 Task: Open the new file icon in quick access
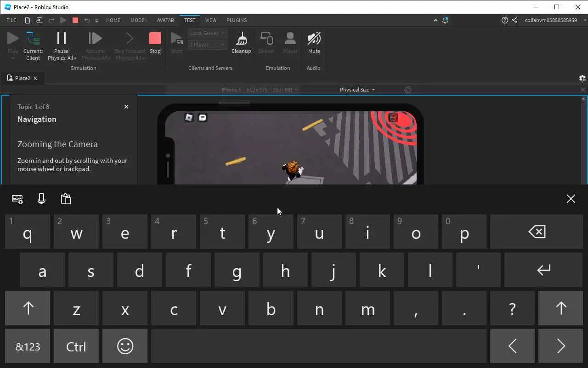click(28, 20)
